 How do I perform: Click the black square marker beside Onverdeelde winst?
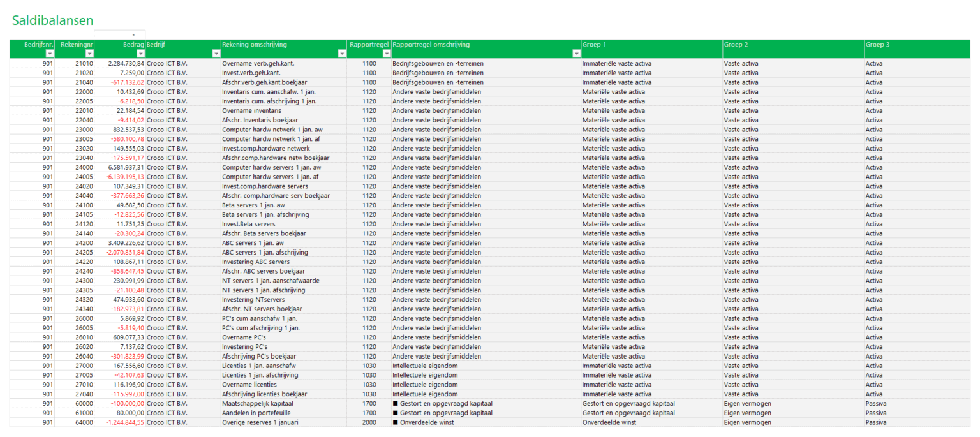[396, 422]
